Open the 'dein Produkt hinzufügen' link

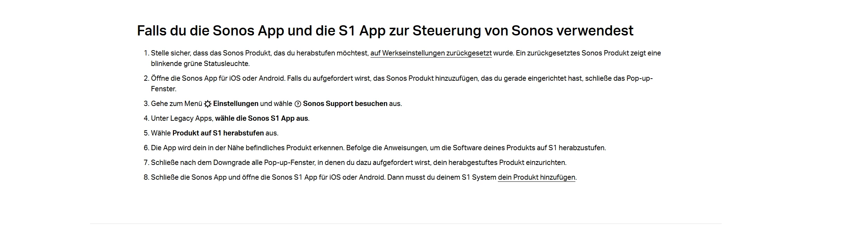pyautogui.click(x=536, y=178)
